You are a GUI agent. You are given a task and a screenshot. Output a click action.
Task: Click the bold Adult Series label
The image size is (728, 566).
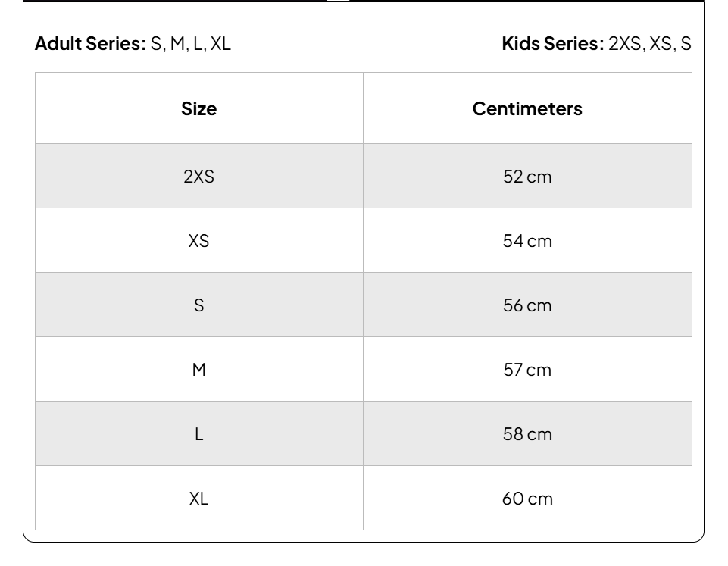point(90,44)
